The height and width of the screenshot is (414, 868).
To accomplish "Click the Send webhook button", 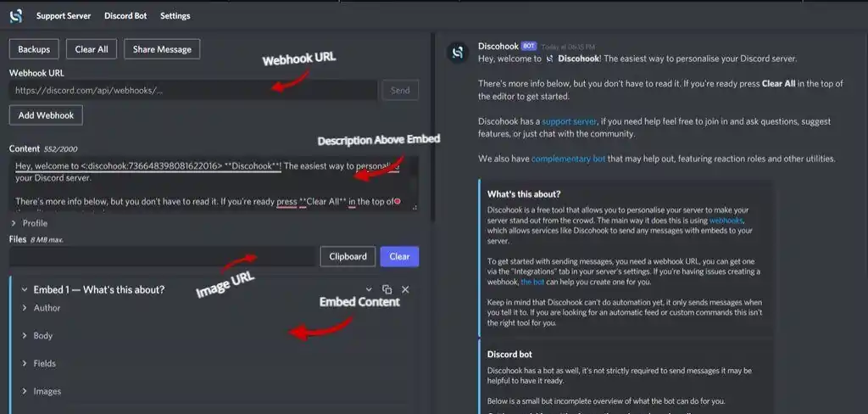I will click(x=400, y=90).
